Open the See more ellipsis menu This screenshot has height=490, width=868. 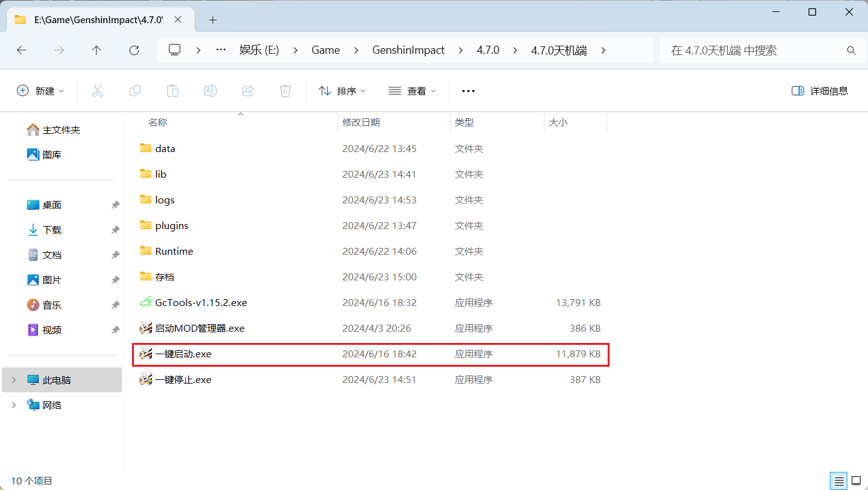click(x=468, y=91)
